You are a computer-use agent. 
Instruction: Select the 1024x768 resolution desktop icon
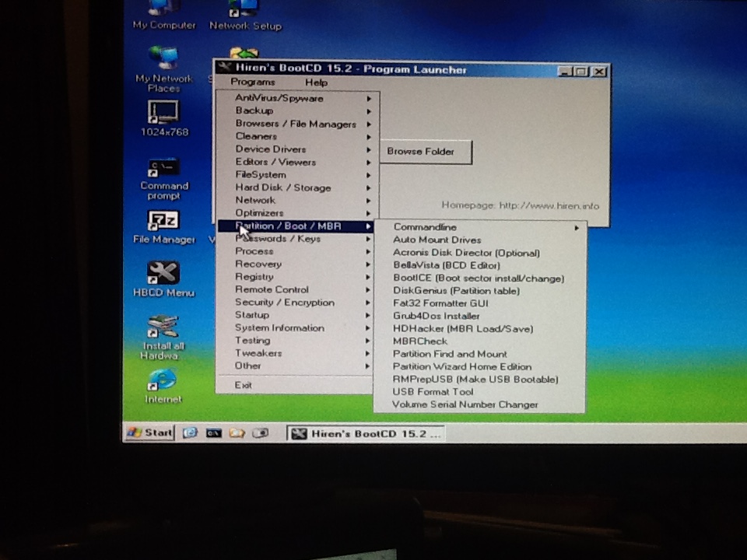(x=164, y=118)
